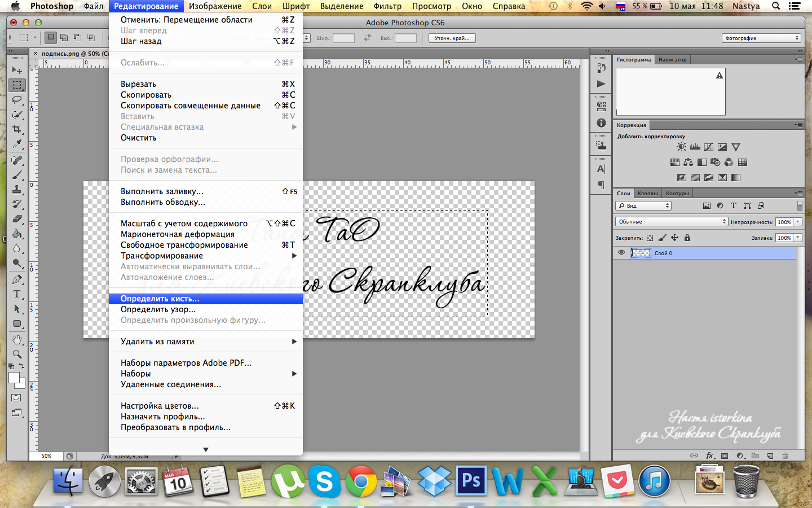The width and height of the screenshot is (812, 508).
Task: Hide layer Слой 0 with eye icon
Action: point(621,253)
